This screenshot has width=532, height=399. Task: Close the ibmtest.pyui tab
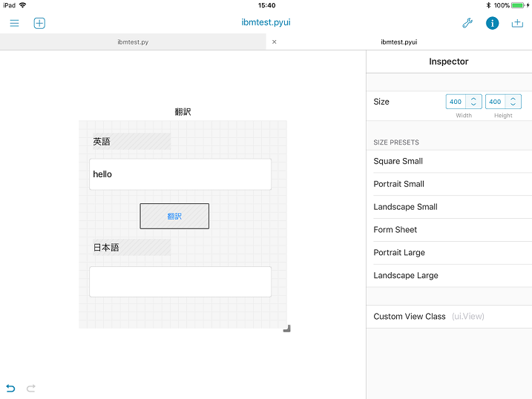click(x=275, y=42)
